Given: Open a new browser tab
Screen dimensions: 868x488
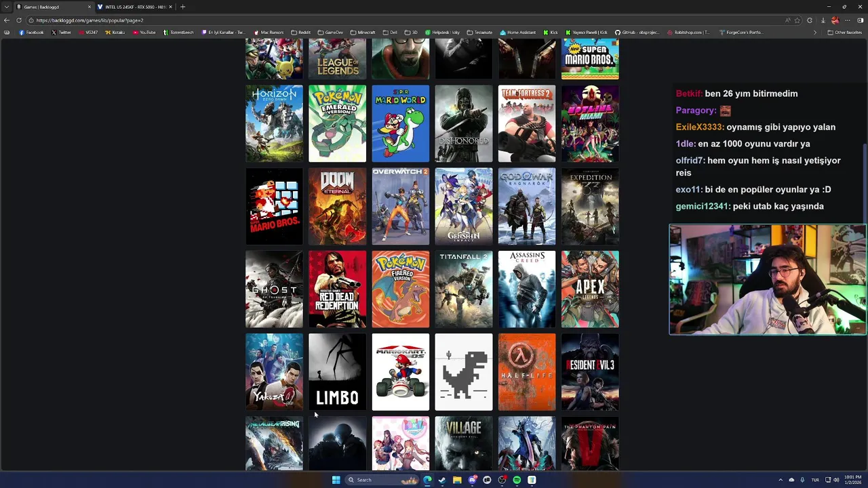Looking at the screenshot, I should click(x=182, y=7).
